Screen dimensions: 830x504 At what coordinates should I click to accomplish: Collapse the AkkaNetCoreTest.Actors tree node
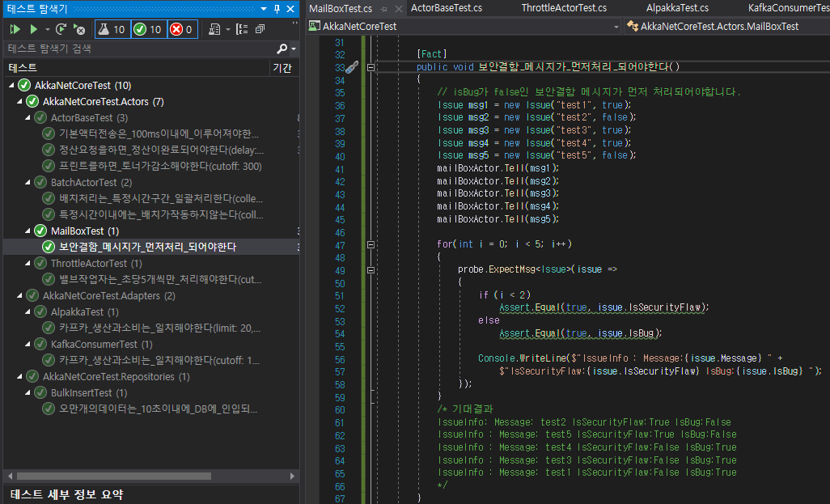[x=20, y=102]
